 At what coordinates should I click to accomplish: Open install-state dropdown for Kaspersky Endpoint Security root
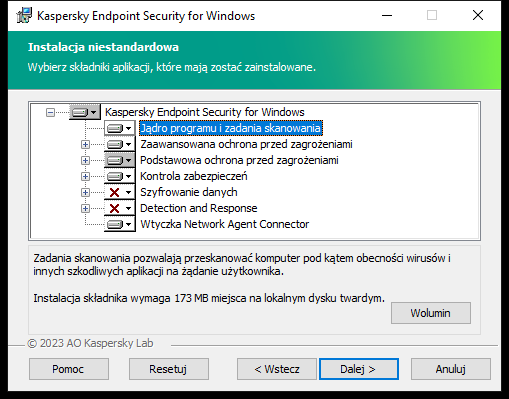point(85,112)
